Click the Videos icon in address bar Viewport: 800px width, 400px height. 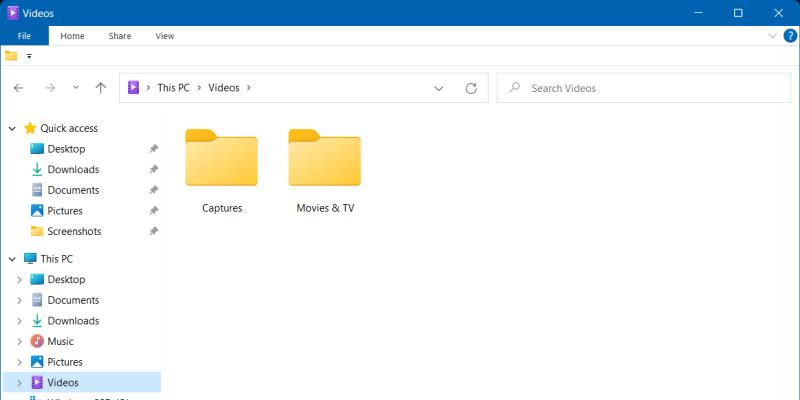(x=133, y=87)
